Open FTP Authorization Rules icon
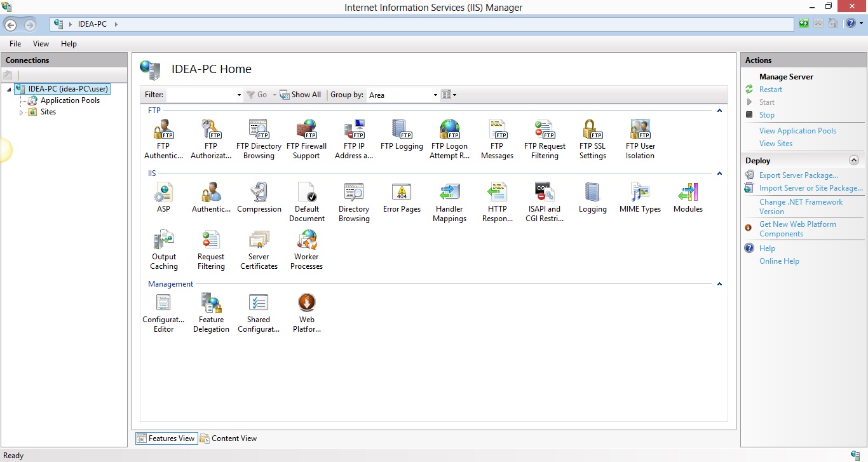Image resolution: width=868 pixels, height=462 pixels. coord(211,139)
